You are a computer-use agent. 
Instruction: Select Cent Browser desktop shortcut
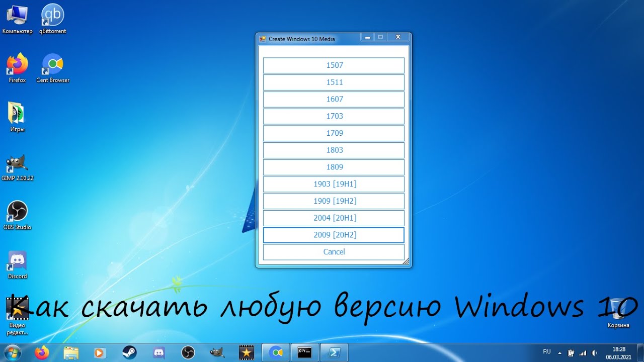[x=53, y=68]
